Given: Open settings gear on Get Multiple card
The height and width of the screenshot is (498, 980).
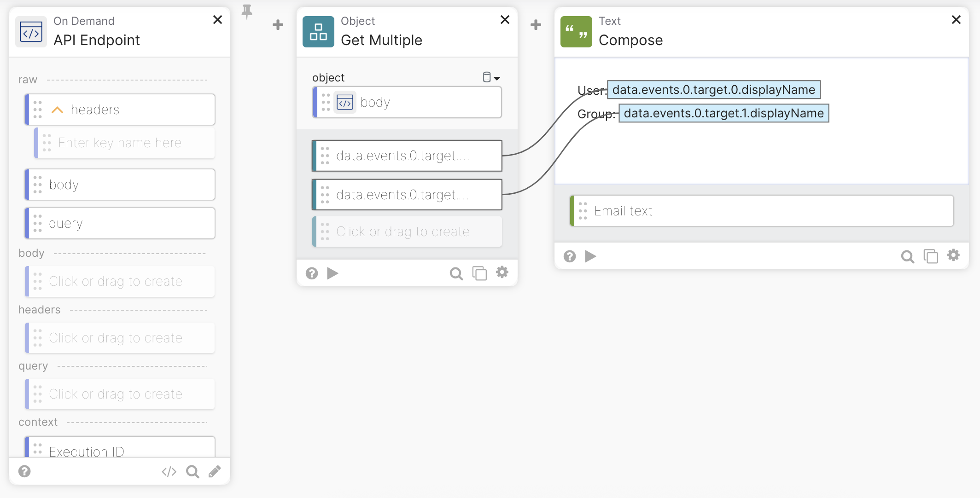Looking at the screenshot, I should click(x=502, y=272).
